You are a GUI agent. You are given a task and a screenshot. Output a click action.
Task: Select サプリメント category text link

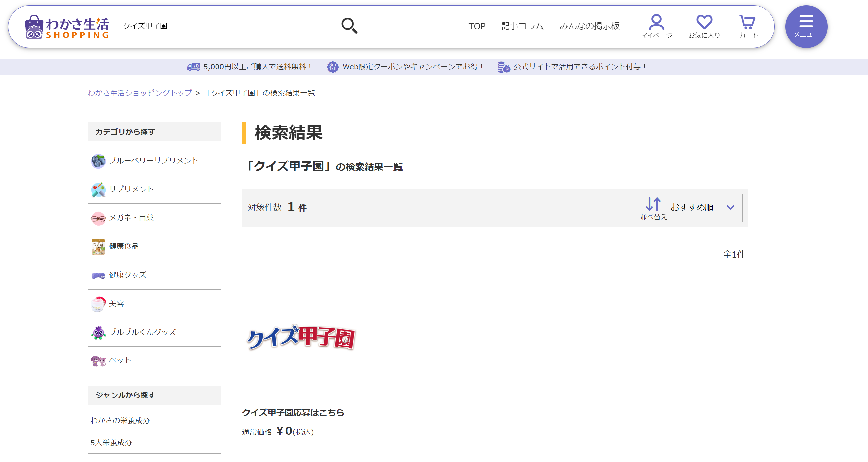131,189
